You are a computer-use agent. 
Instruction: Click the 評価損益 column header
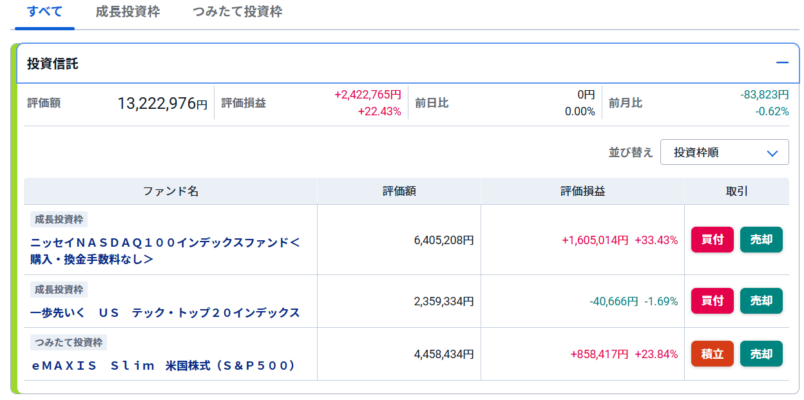[x=582, y=191]
